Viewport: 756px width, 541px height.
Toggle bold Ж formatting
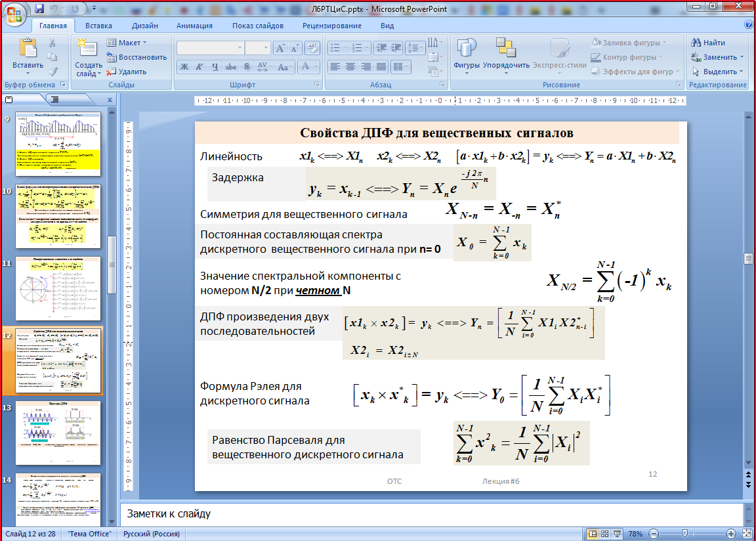184,67
